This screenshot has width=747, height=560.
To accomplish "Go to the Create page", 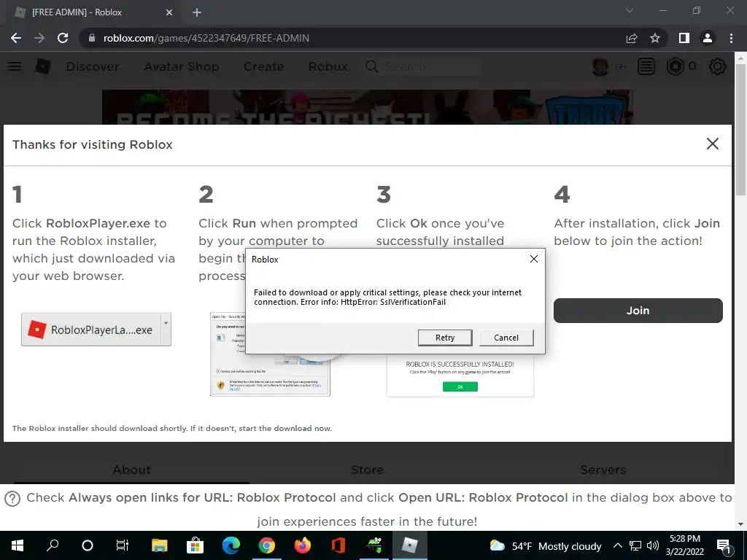I will pos(263,66).
